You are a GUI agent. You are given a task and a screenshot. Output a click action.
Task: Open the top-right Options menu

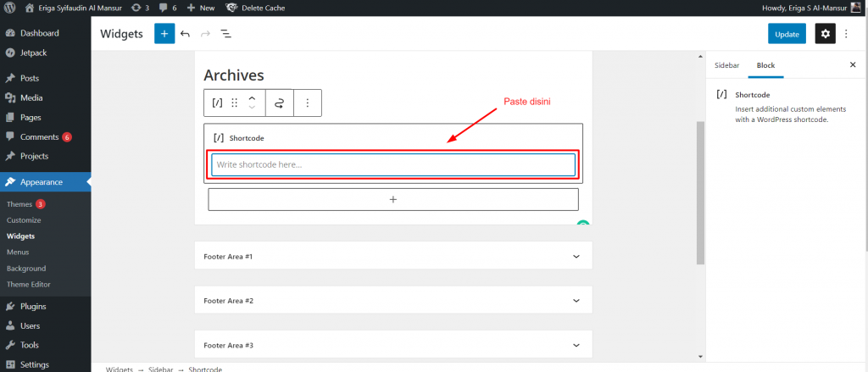[846, 34]
